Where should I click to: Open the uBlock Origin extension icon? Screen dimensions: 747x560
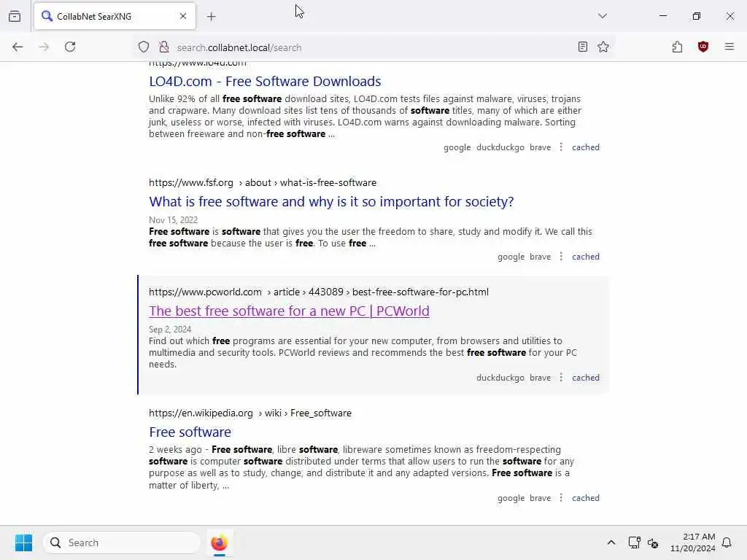pyautogui.click(x=703, y=47)
